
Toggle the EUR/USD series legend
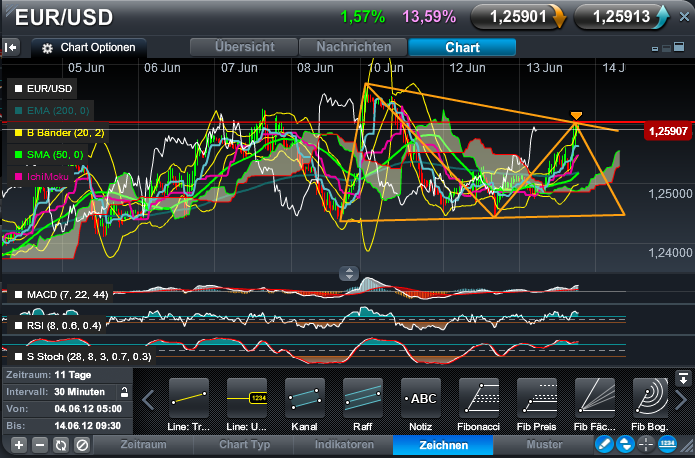point(43,89)
